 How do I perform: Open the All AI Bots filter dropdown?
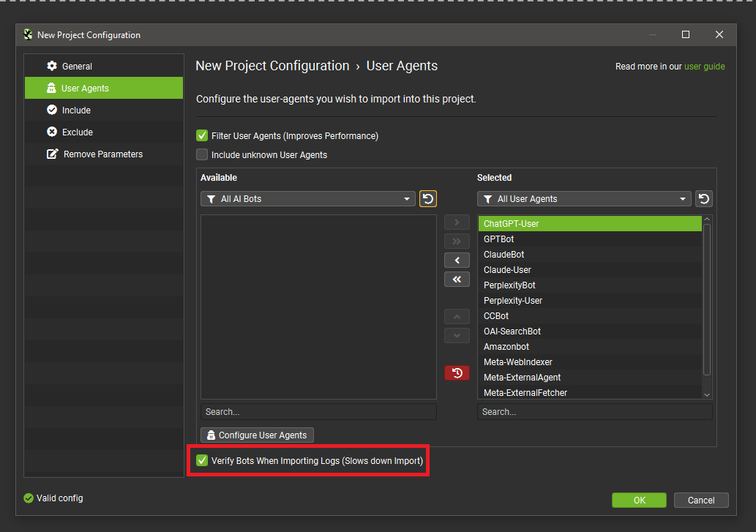tap(307, 199)
